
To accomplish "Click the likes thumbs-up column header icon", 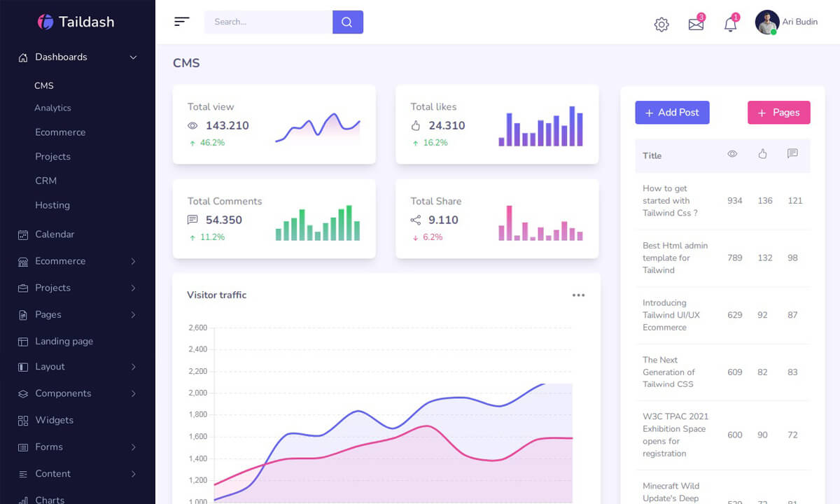I will coord(763,154).
